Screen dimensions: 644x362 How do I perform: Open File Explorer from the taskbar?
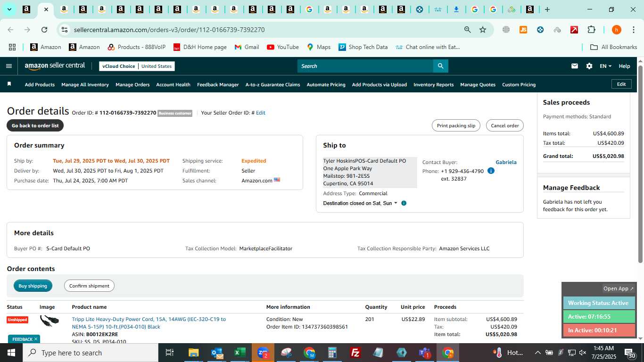coord(193,353)
